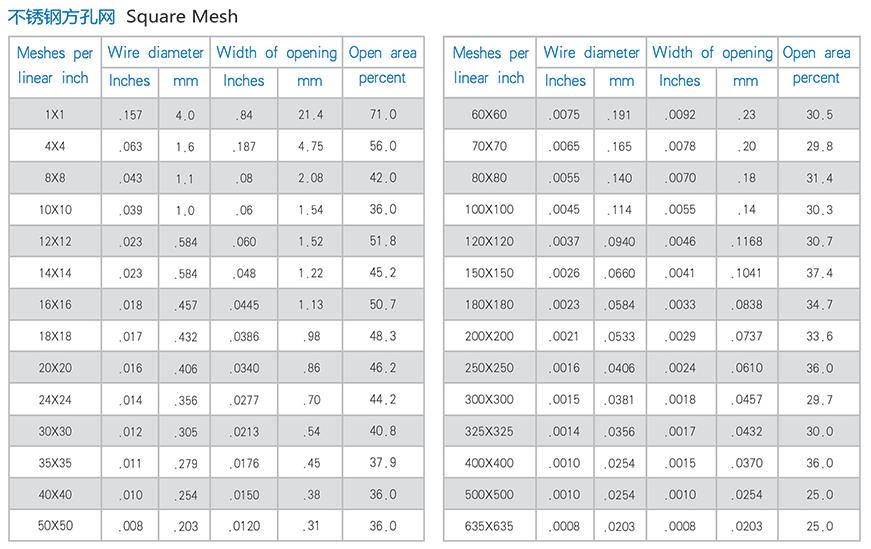Select the 24X24 mesh cell
The width and height of the screenshot is (871, 549).
pyautogui.click(x=55, y=400)
